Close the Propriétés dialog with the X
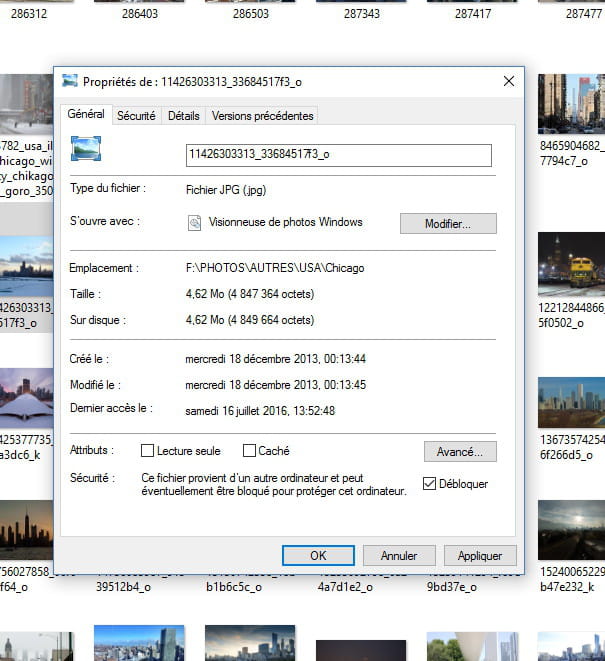Image resolution: width=605 pixels, height=661 pixels. point(509,81)
